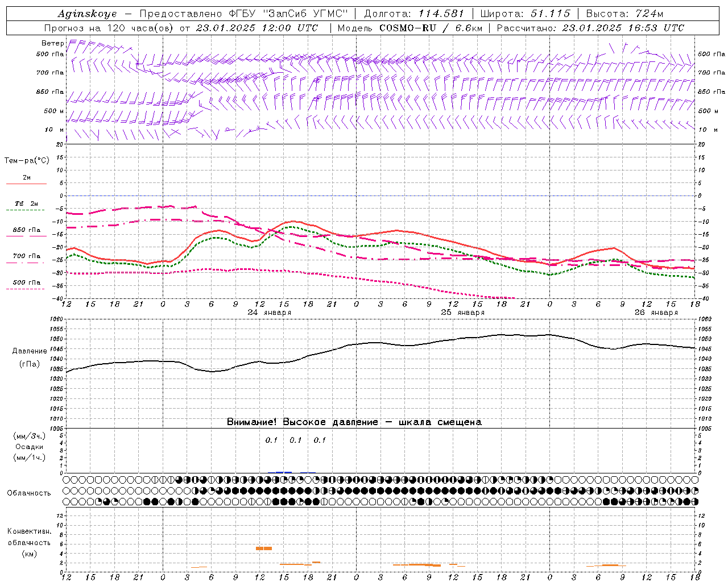The width and height of the screenshot is (728, 582).
Task: Click the "850 гПа" temperature legend entry
Action: pos(27,230)
